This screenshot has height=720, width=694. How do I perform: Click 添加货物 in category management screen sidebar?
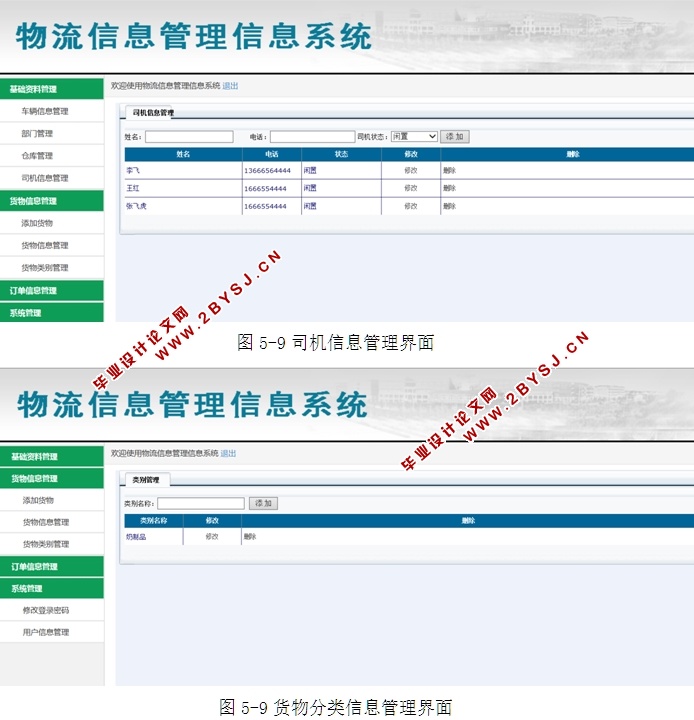[x=38, y=500]
